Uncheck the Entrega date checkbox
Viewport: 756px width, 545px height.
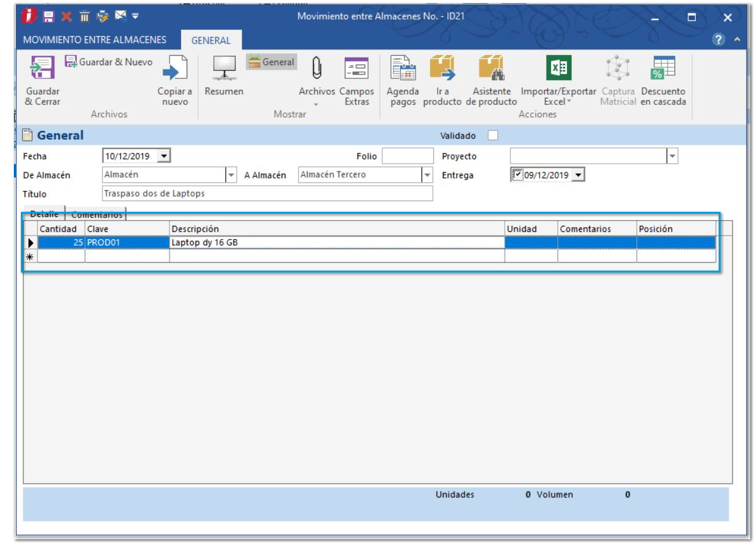(x=517, y=175)
